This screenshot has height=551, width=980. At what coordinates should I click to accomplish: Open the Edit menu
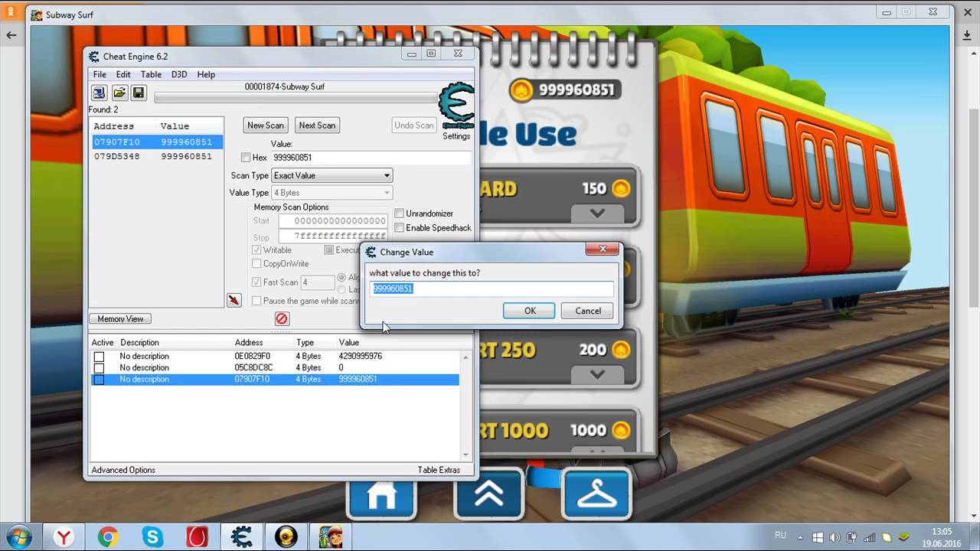123,74
